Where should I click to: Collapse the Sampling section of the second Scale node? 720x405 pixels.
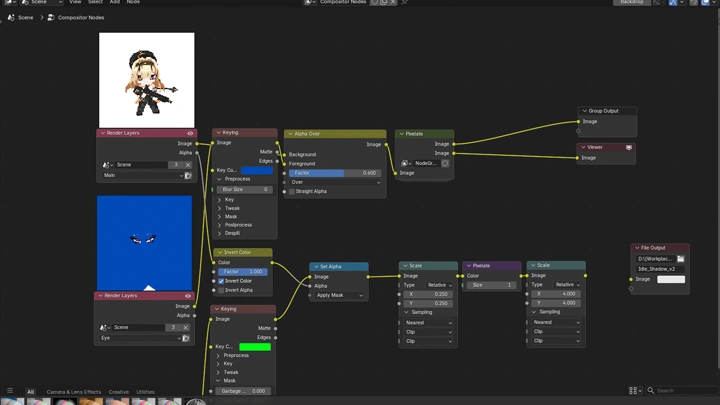tap(534, 312)
